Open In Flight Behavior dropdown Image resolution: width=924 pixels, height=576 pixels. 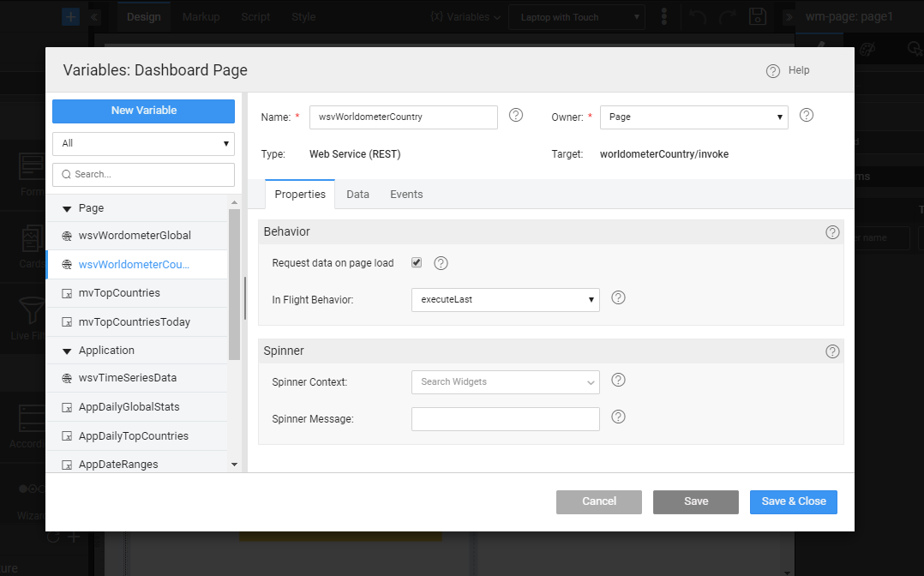[x=505, y=300]
